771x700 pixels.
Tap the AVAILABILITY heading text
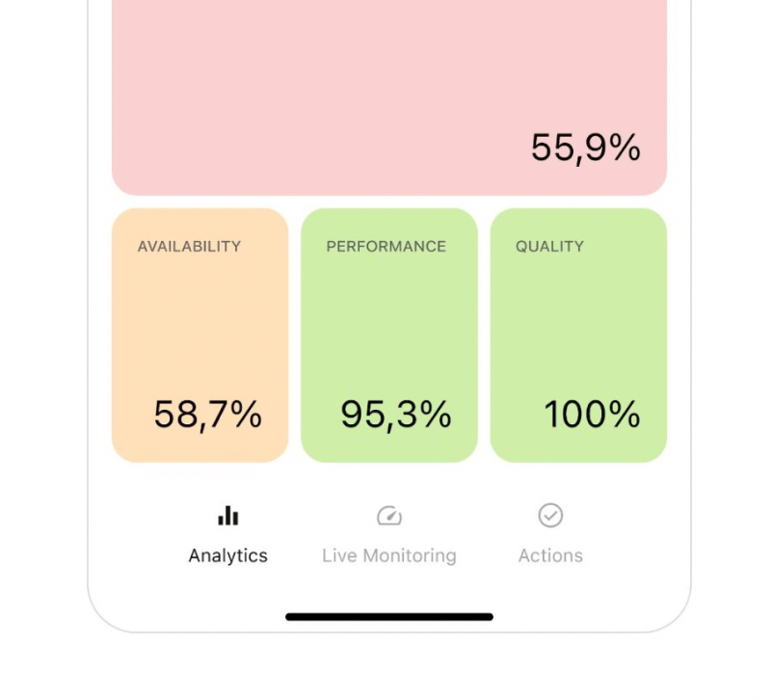click(189, 247)
